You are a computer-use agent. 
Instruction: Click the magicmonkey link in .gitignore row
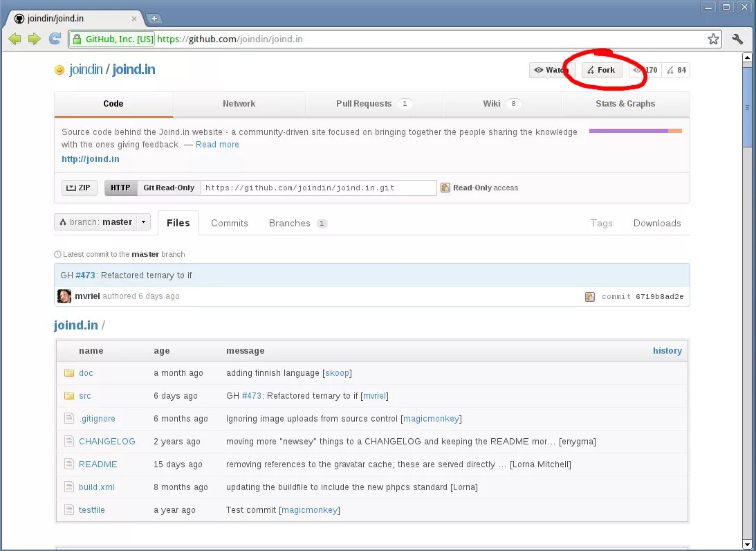click(431, 418)
